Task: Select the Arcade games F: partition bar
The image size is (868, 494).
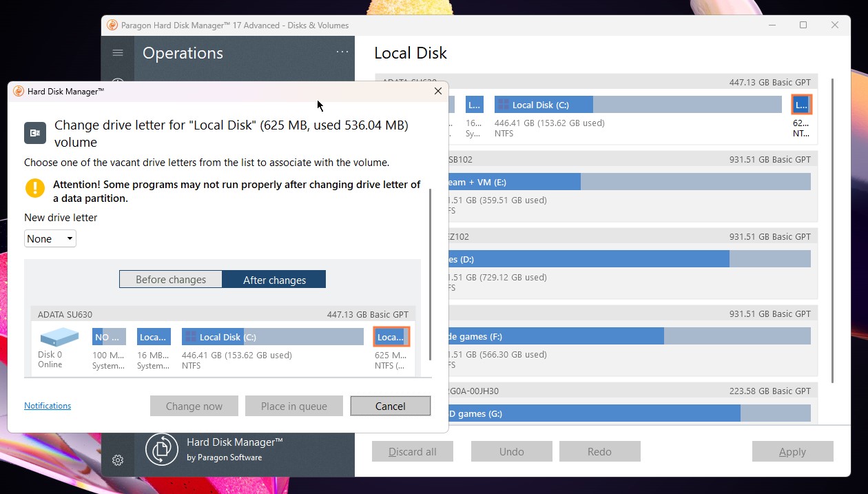Action: [x=620, y=336]
